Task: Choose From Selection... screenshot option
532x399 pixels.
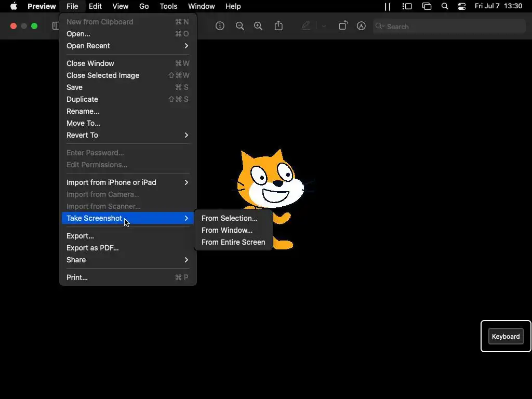Action: pyautogui.click(x=233, y=218)
